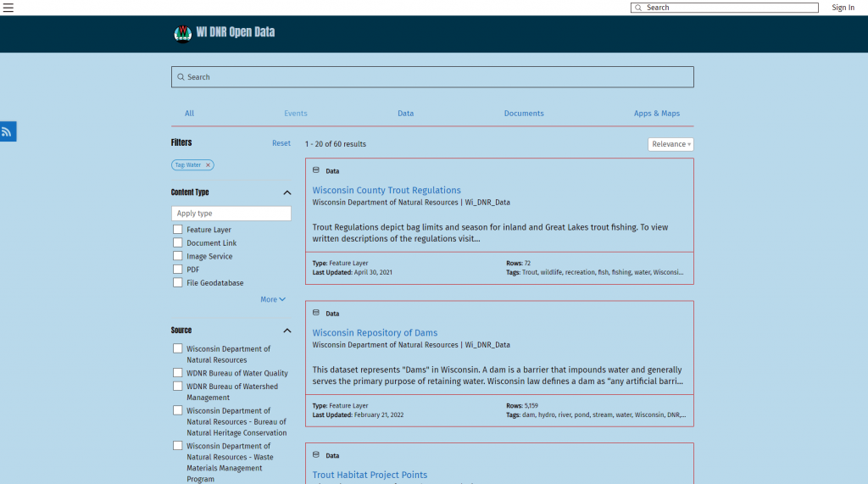Image resolution: width=868 pixels, height=484 pixels.
Task: Open Wisconsin Repository of Dams dataset
Action: (375, 333)
